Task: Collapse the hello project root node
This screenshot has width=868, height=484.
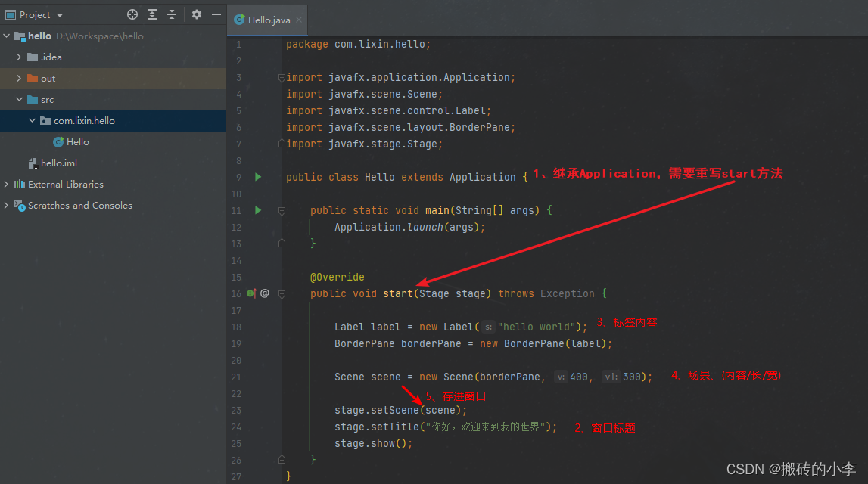Action: (7, 36)
